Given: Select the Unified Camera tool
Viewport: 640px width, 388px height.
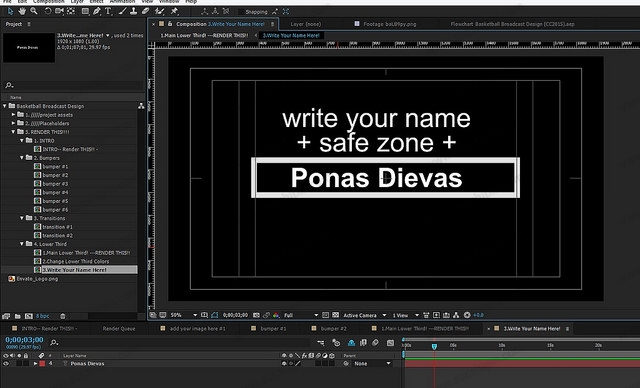Looking at the screenshot, I should coord(59,11).
